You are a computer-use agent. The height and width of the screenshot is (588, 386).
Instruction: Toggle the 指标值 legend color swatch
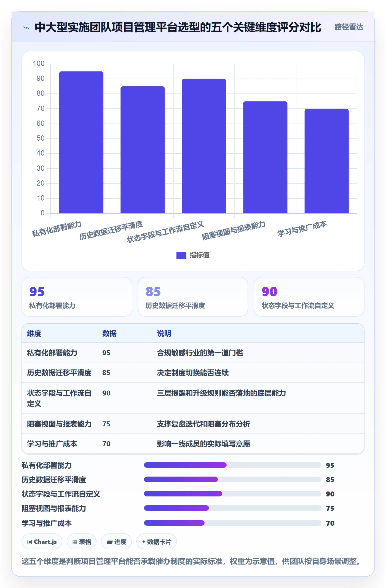coord(181,255)
